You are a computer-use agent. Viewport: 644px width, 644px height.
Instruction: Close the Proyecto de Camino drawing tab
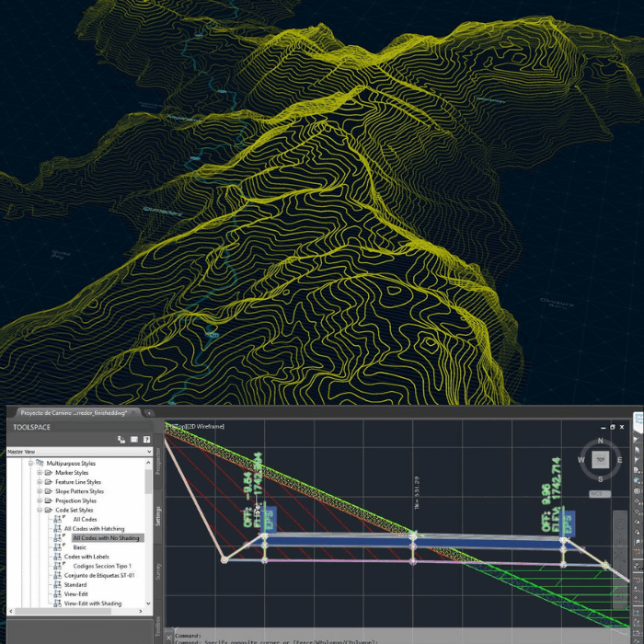(x=133, y=413)
